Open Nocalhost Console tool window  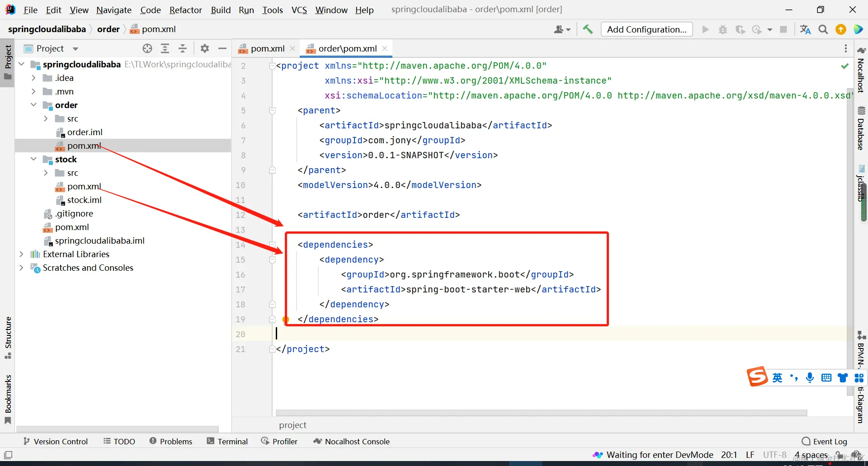[352, 441]
